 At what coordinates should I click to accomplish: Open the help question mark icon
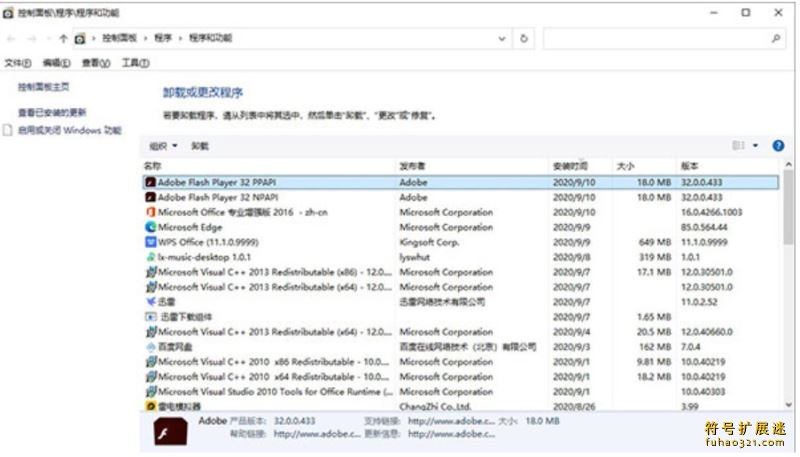point(778,146)
